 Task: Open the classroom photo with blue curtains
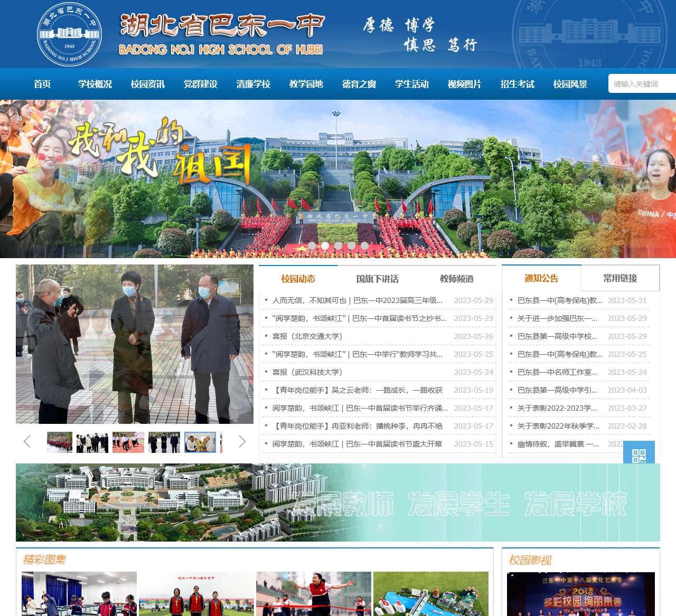click(79, 594)
